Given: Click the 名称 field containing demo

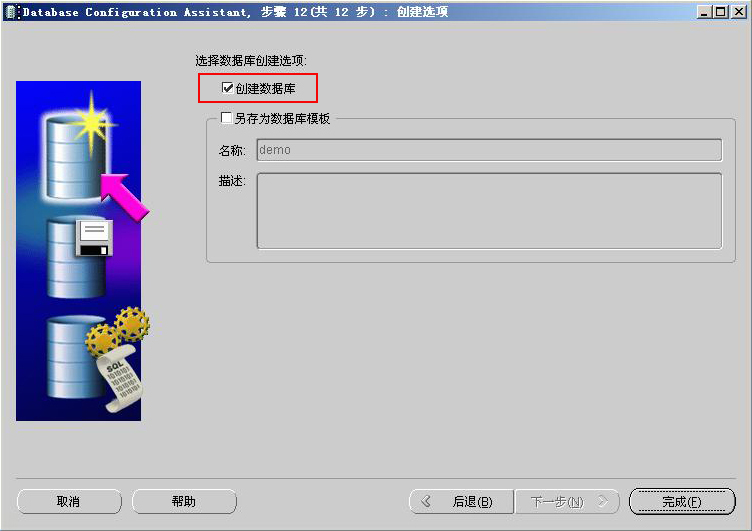Looking at the screenshot, I should 488,150.
